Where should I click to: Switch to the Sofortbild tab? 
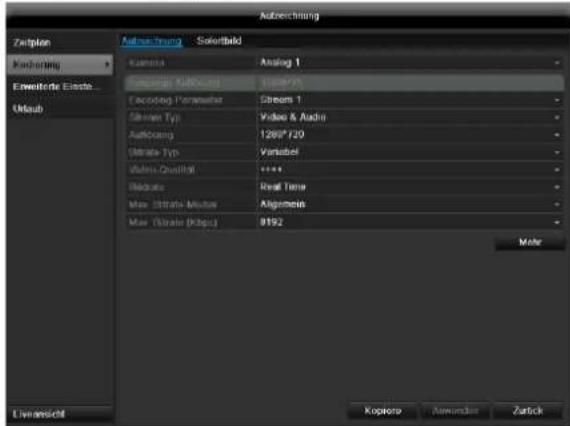tap(219, 41)
